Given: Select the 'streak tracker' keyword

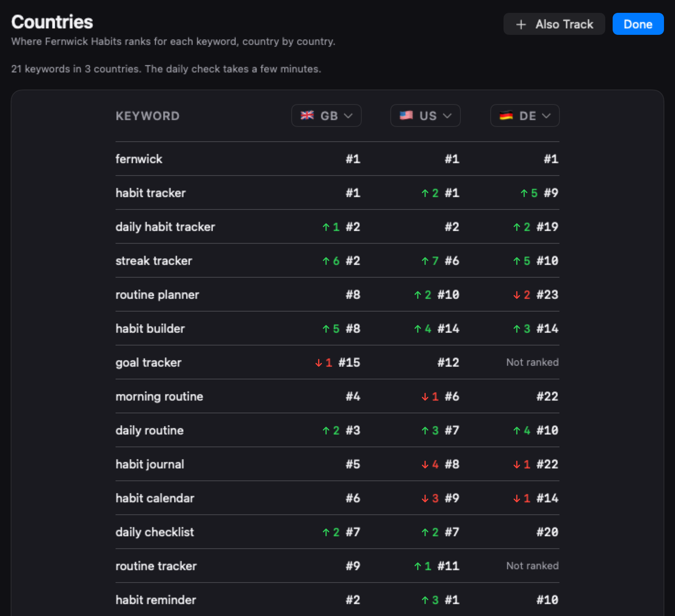Looking at the screenshot, I should tap(154, 261).
